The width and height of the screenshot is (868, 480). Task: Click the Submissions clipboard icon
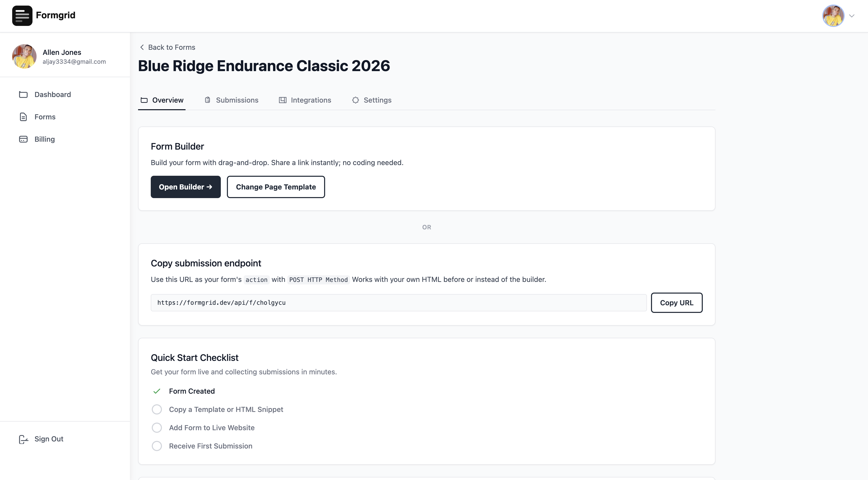(x=208, y=100)
